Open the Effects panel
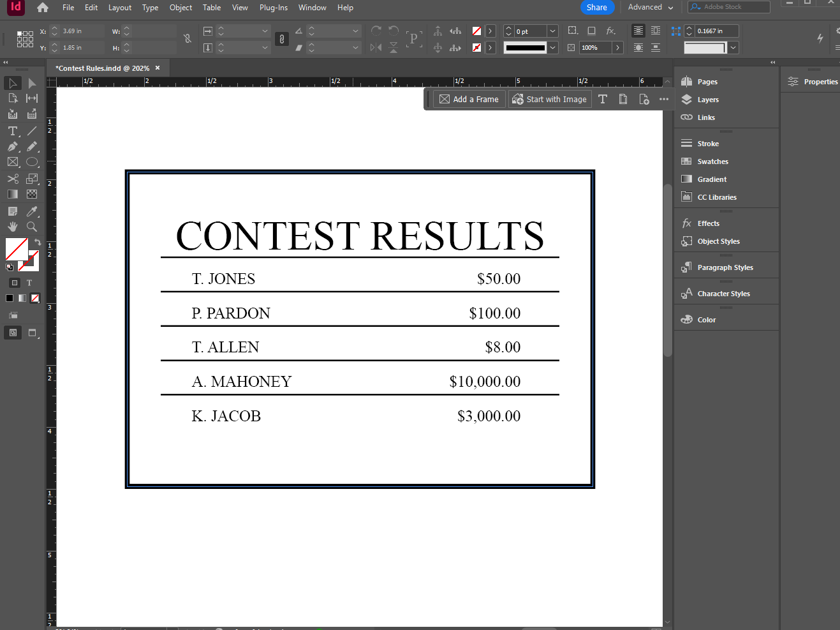The height and width of the screenshot is (630, 840). pyautogui.click(x=707, y=223)
